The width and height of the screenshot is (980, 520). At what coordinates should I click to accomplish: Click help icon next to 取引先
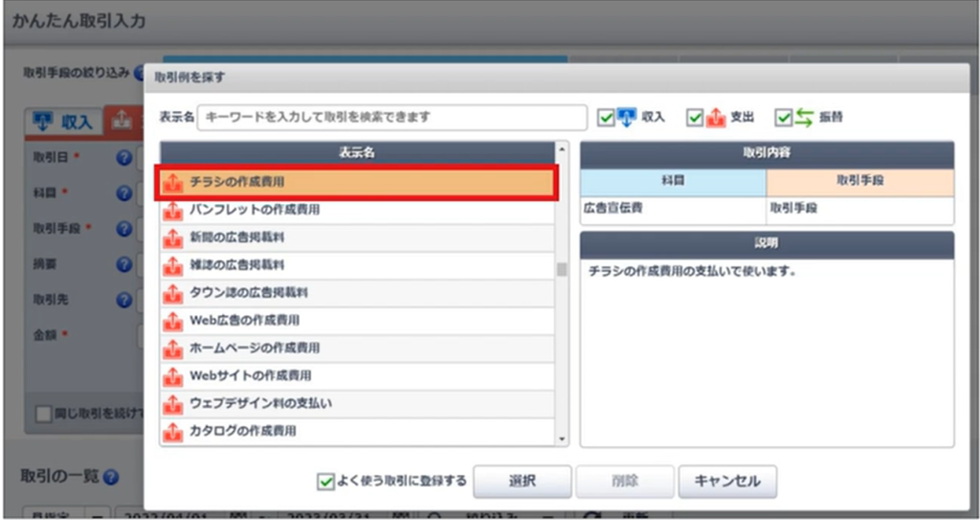point(123,300)
